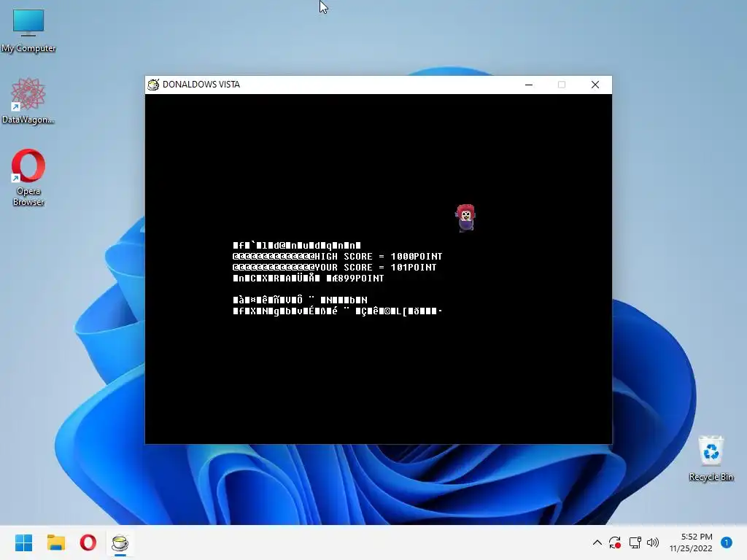Open File Explorer from the taskbar
Image resolution: width=747 pixels, height=560 pixels.
pyautogui.click(x=55, y=542)
